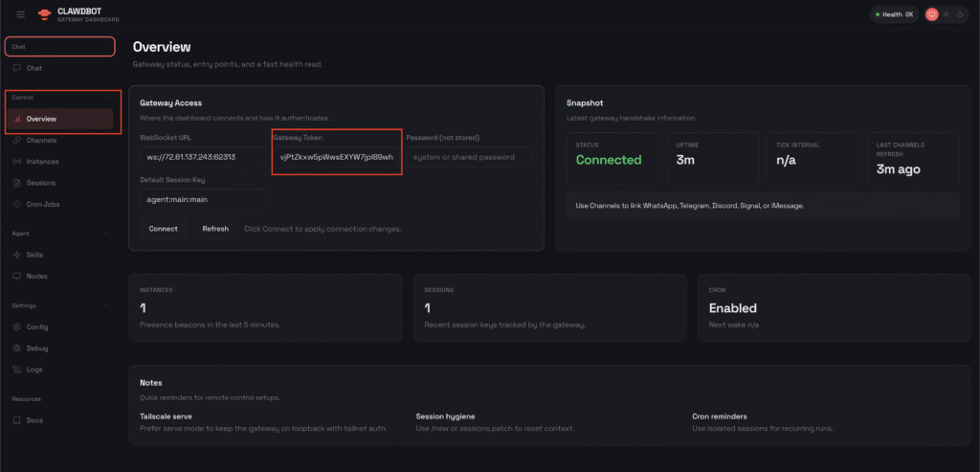Open Config gear settings page
Image resolution: width=980 pixels, height=472 pixels.
click(60, 327)
